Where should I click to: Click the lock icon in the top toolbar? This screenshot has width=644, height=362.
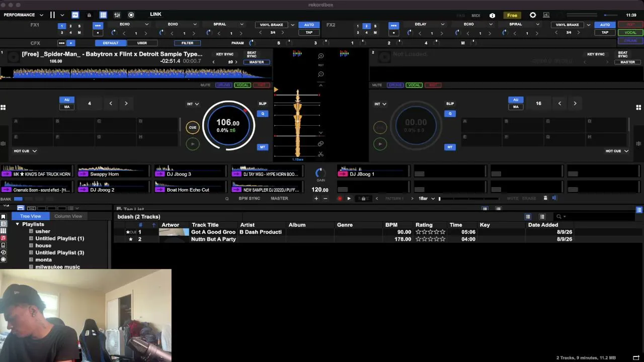[x=89, y=15]
